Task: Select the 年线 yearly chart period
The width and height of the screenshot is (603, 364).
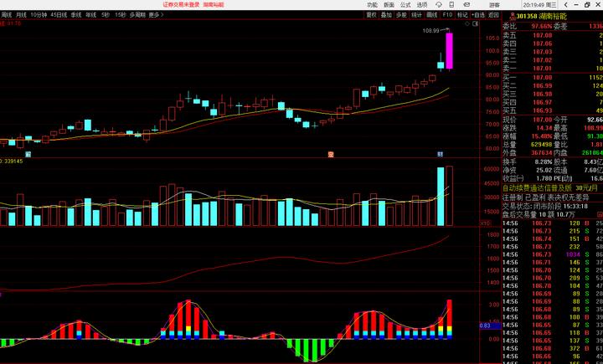Action: coord(90,14)
